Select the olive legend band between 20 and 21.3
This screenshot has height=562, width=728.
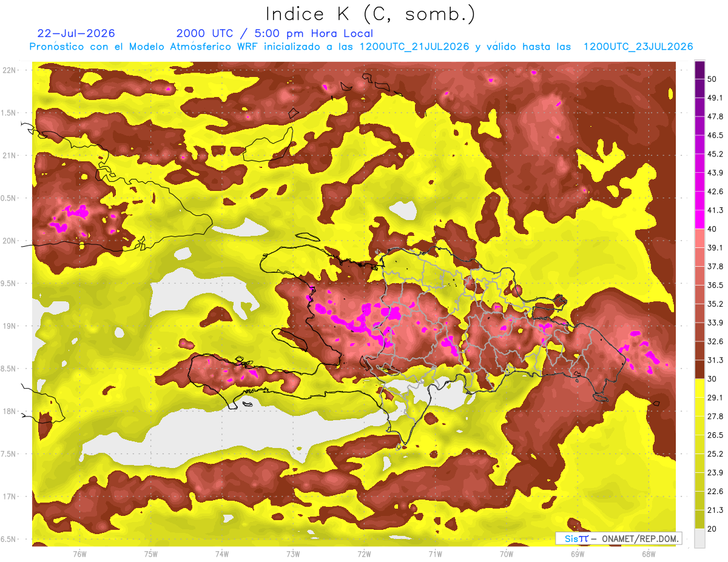tap(699, 520)
